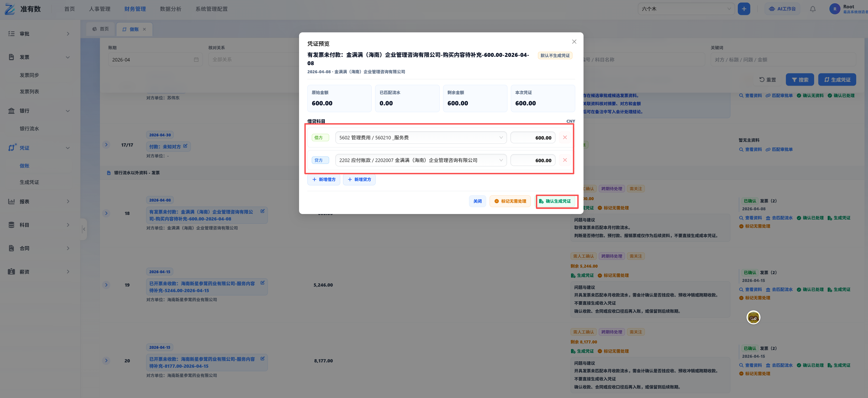Click the 科目 sidebar icon

[x=12, y=225]
